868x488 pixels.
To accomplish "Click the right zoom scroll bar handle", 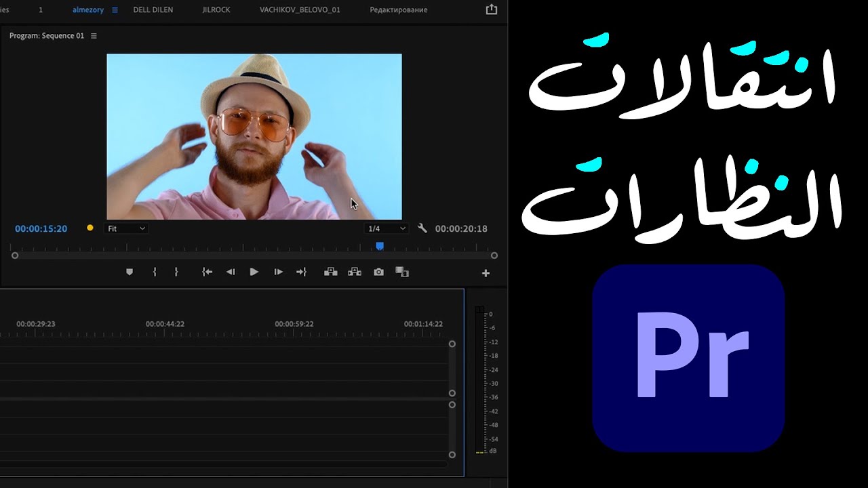I will click(494, 256).
